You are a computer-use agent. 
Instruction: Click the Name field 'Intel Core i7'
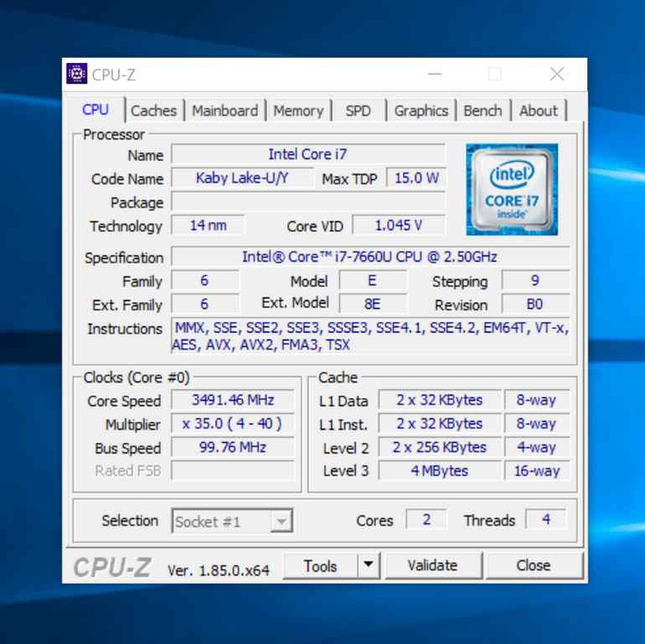pyautogui.click(x=308, y=154)
